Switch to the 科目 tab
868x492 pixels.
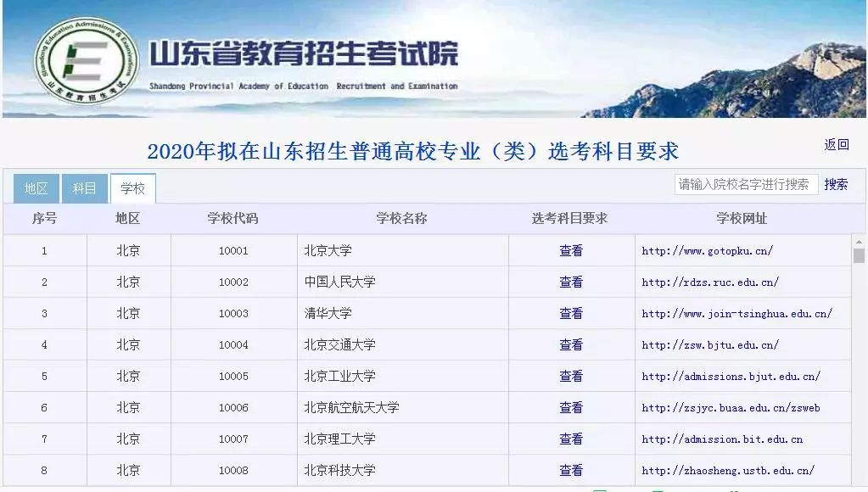(x=84, y=188)
